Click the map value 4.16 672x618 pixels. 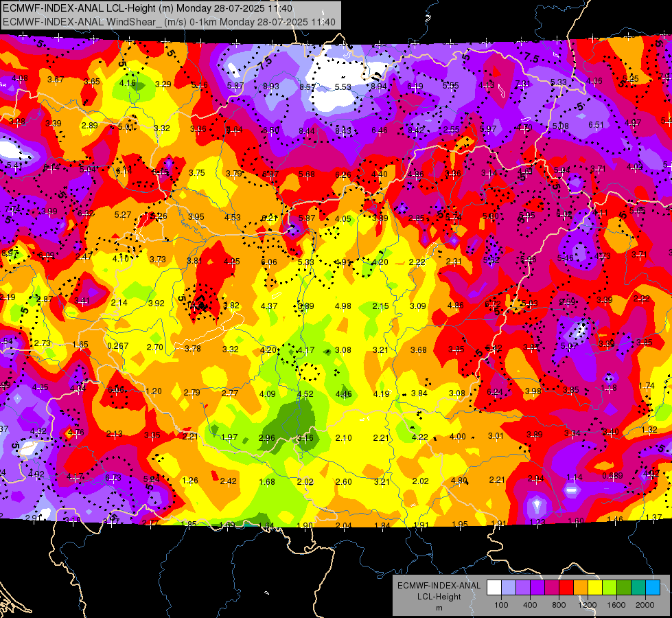point(127,83)
